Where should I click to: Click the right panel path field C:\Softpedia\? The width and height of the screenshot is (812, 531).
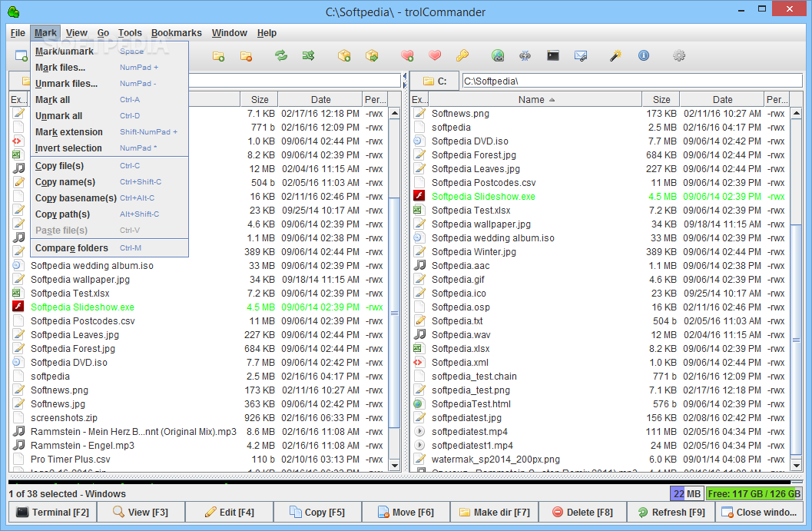pos(631,81)
